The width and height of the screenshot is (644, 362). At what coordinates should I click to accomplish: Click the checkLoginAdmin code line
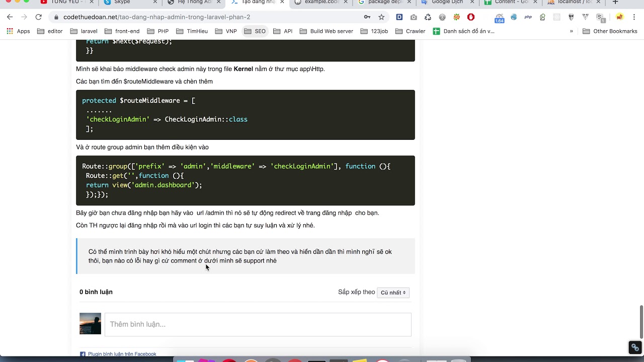pos(167,119)
